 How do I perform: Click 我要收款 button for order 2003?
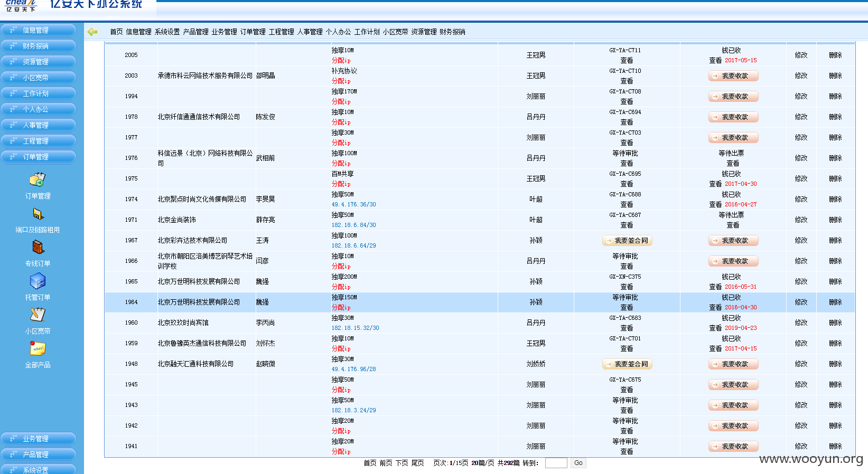coord(733,76)
